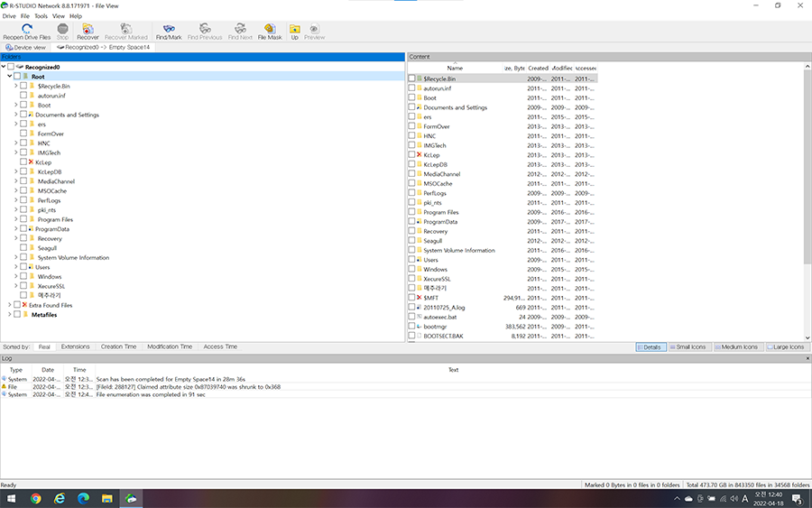Expand the Windows tree node
Viewport: 812px width, 508px height.
pyautogui.click(x=16, y=276)
